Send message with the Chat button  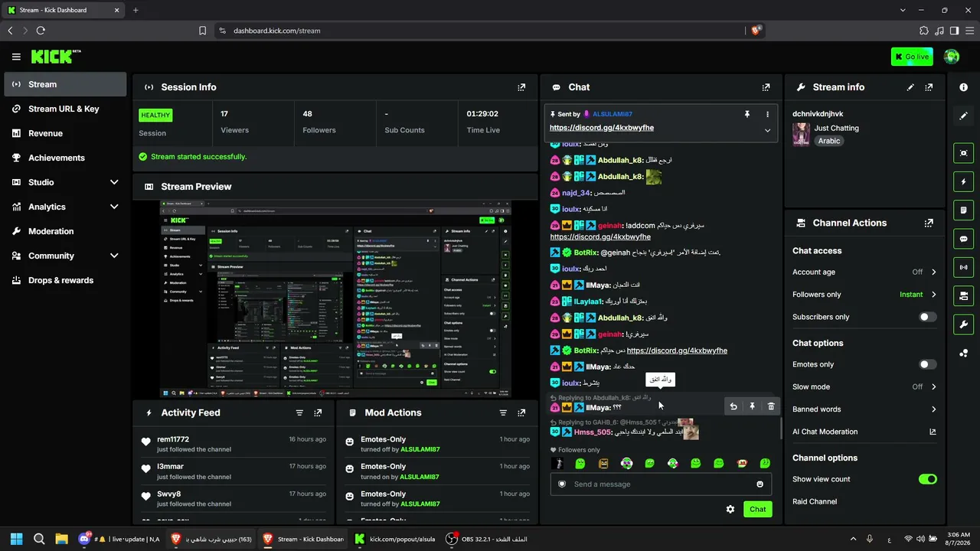(x=757, y=509)
